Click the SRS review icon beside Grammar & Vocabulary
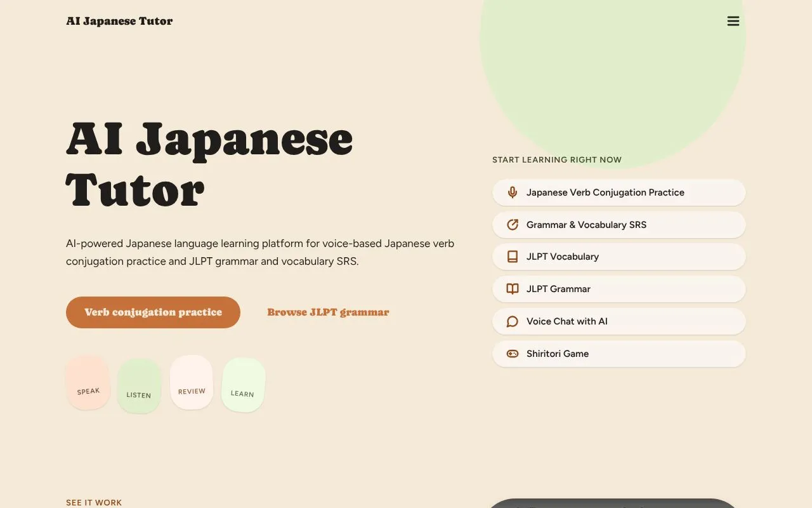Image resolution: width=812 pixels, height=508 pixels. pos(513,225)
